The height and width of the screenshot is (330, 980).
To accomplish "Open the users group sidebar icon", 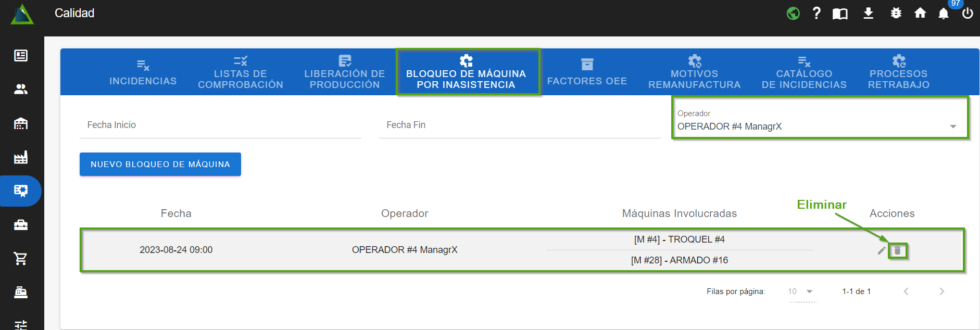I will 21,90.
